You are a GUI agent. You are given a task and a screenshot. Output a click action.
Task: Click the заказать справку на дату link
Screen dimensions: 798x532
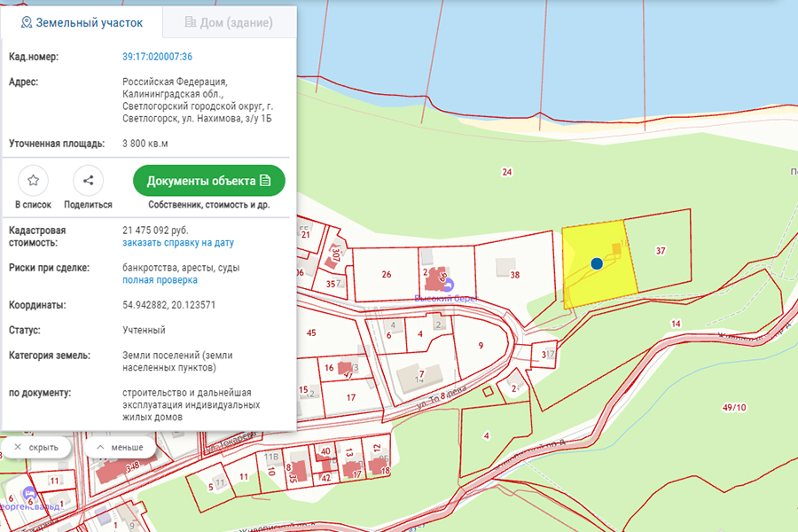178,242
